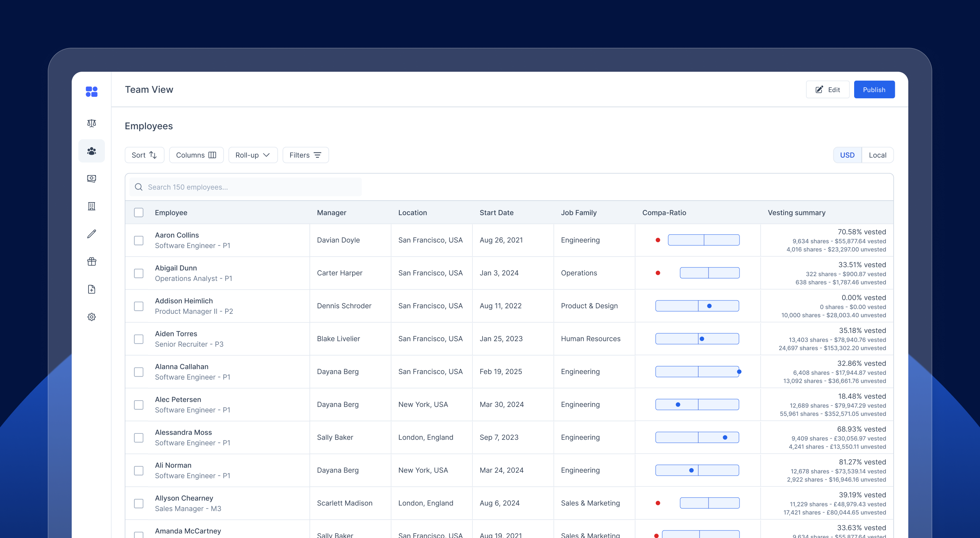This screenshot has height=538, width=980.
Task: Open the gift box icon in sidebar
Action: point(91,262)
